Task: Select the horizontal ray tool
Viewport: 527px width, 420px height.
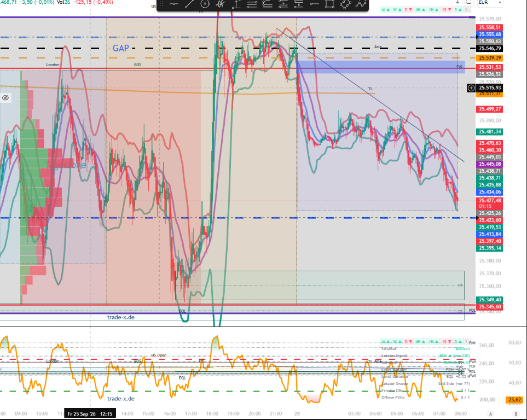Action: (314, 4)
